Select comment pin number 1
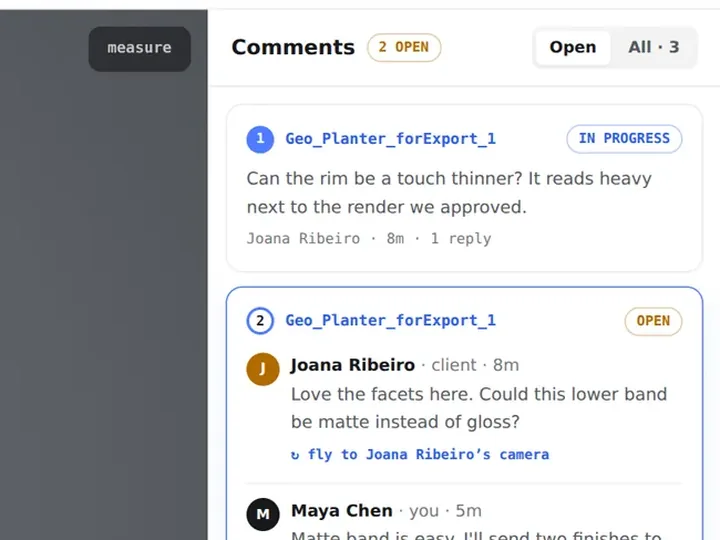720x540 pixels. tap(260, 139)
